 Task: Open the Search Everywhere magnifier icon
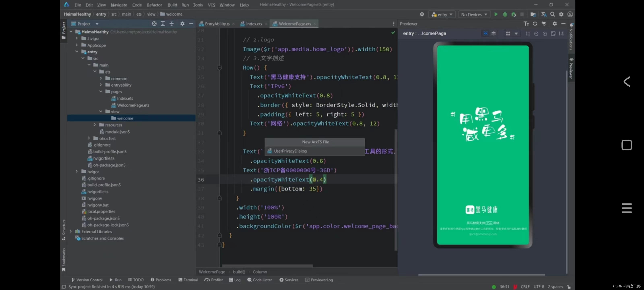[552, 14]
